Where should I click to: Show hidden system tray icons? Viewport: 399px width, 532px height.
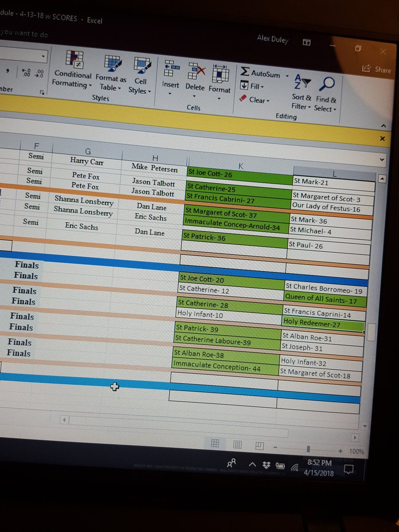(253, 464)
